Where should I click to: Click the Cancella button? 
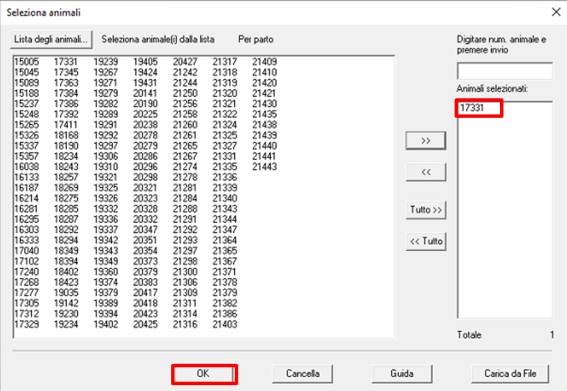(x=302, y=374)
